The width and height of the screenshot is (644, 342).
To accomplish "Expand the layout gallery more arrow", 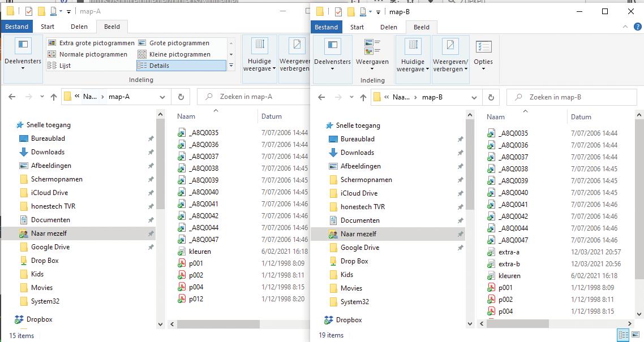I will point(231,66).
